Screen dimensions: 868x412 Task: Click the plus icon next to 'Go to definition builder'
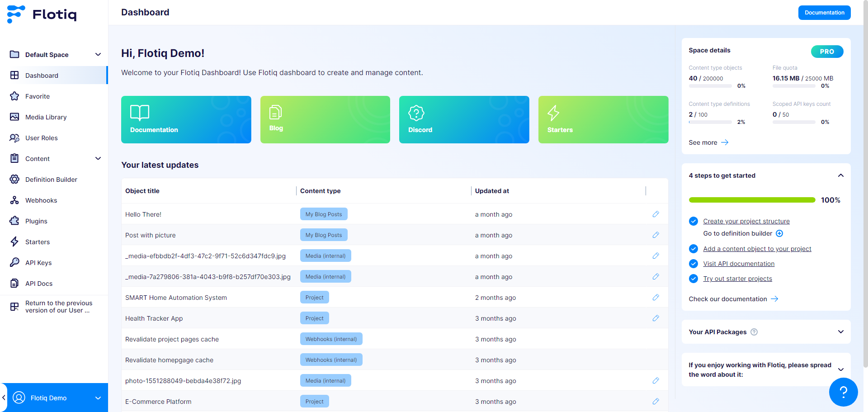click(779, 233)
